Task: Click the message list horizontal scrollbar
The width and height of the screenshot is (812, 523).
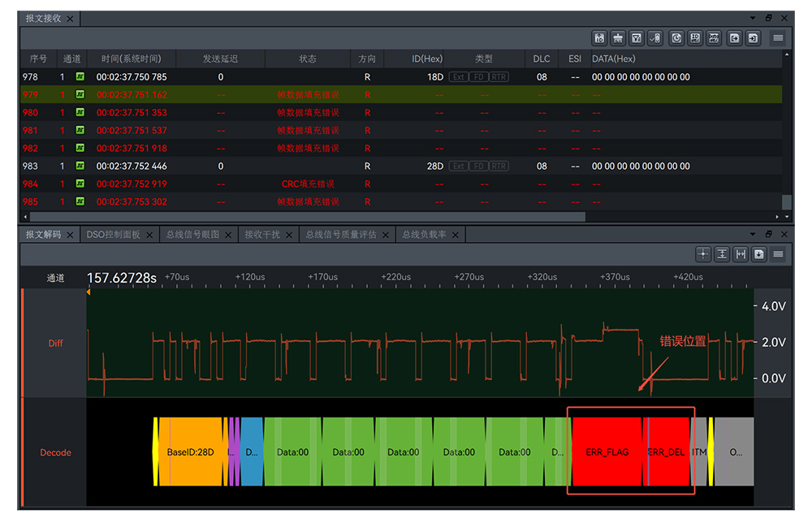Action: [x=308, y=217]
